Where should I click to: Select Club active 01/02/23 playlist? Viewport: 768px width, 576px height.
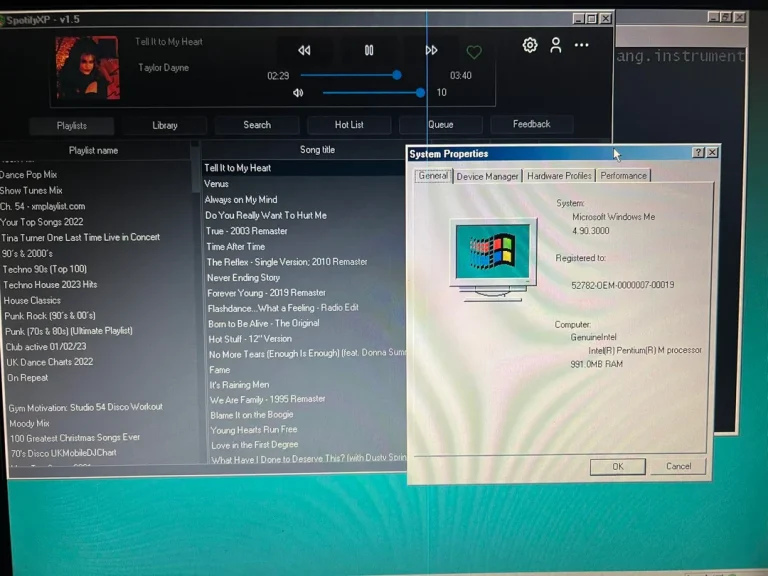(46, 347)
